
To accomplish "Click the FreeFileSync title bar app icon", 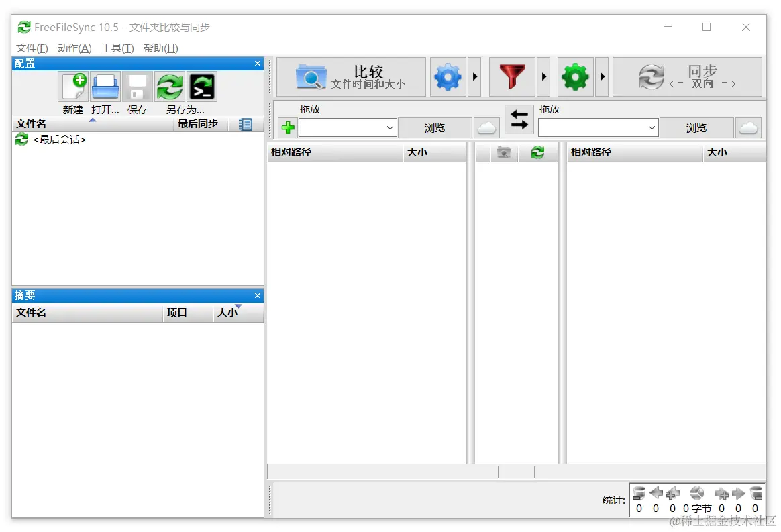I will [24, 27].
